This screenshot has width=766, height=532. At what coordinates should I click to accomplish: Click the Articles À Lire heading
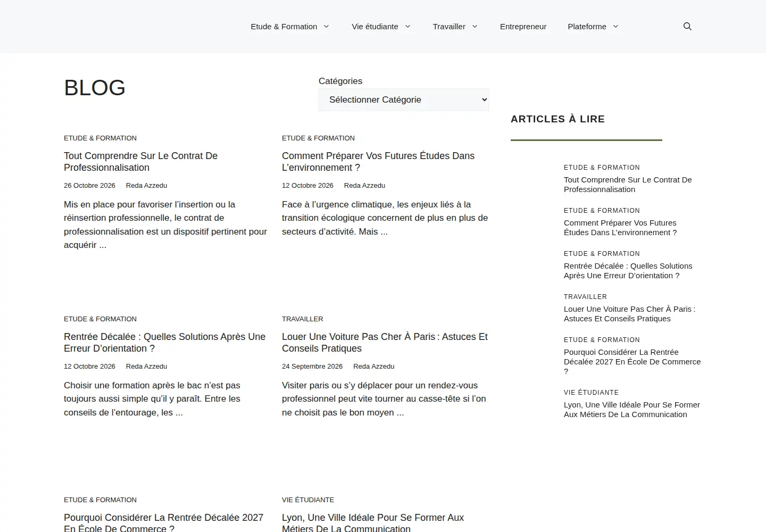[557, 119]
